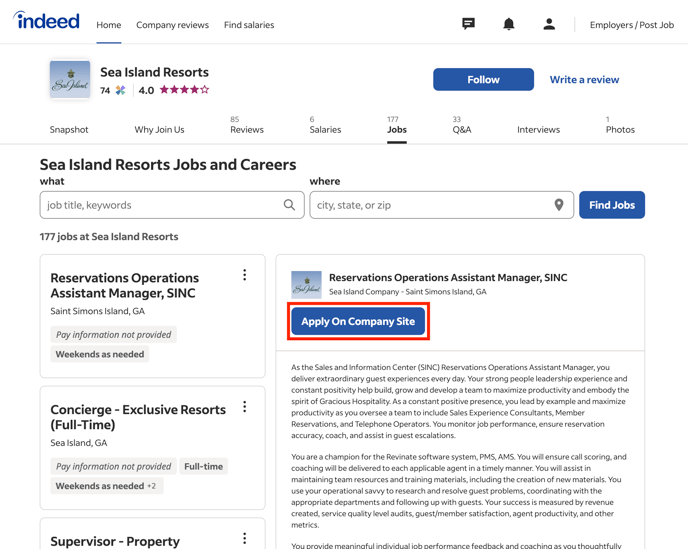Switch to the Why Join Us tab
688x549 pixels.
159,129
